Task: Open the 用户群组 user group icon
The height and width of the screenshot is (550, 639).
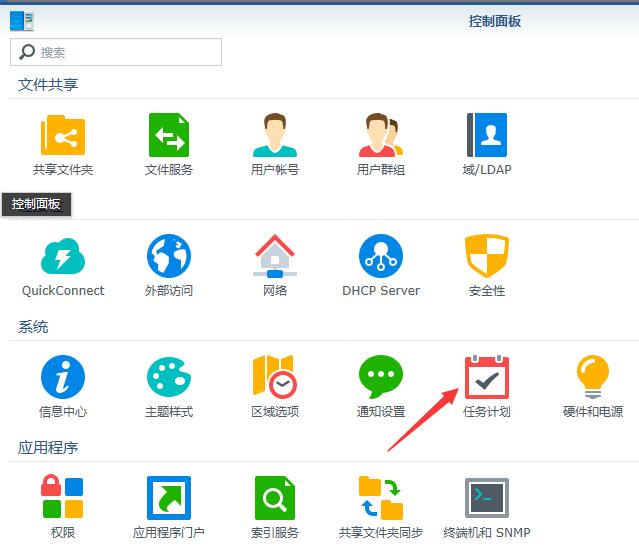Action: tap(381, 135)
